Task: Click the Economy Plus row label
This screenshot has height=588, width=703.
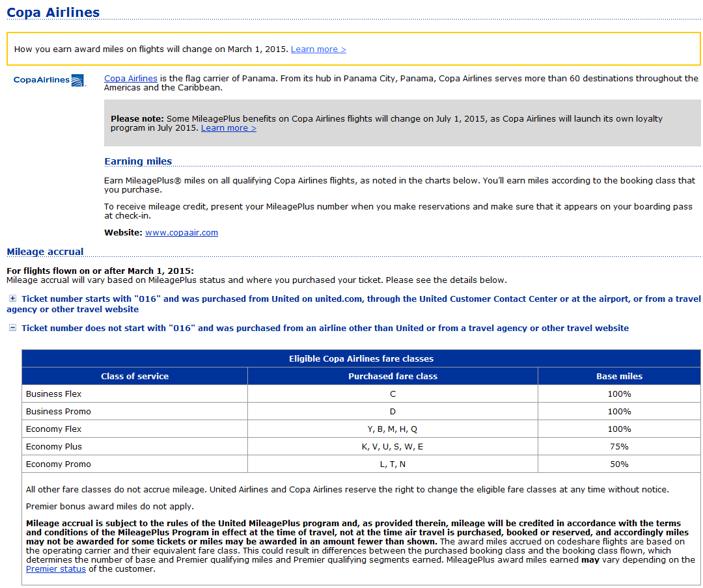Action: pos(54,446)
